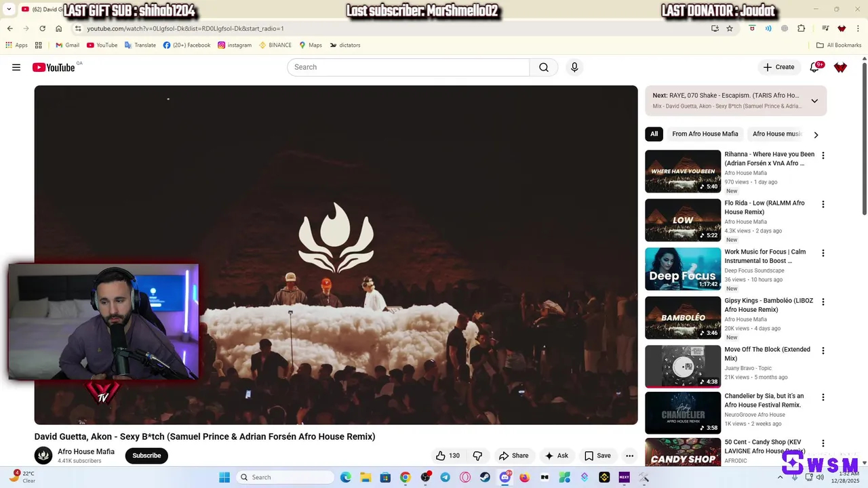Click the Create button
Screen dimensions: 868x488
(778, 67)
